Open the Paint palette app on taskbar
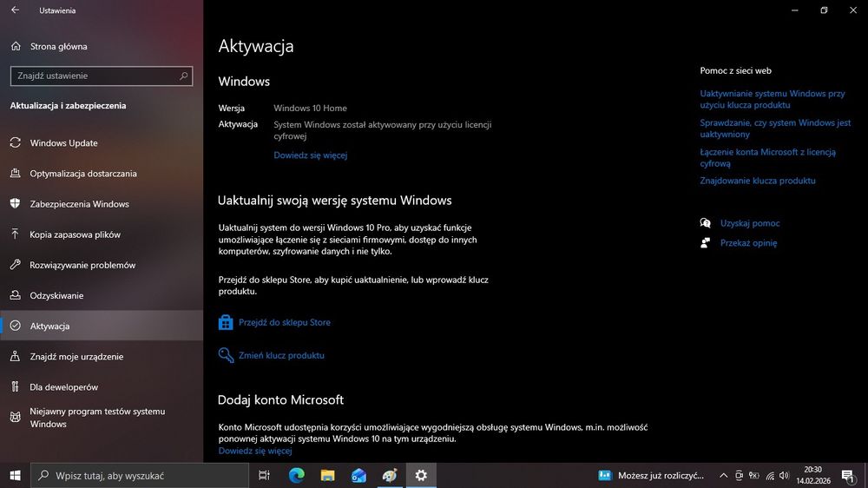Image resolution: width=868 pixels, height=488 pixels. click(390, 475)
